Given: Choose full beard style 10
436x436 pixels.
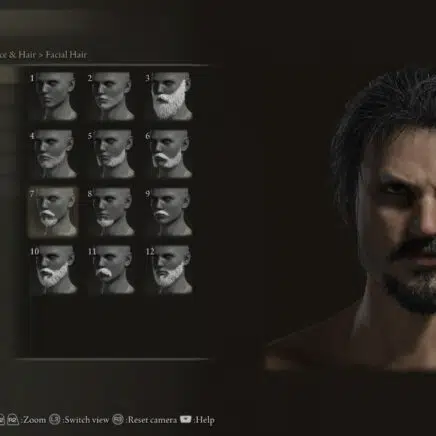Looking at the screenshot, I should [x=53, y=269].
